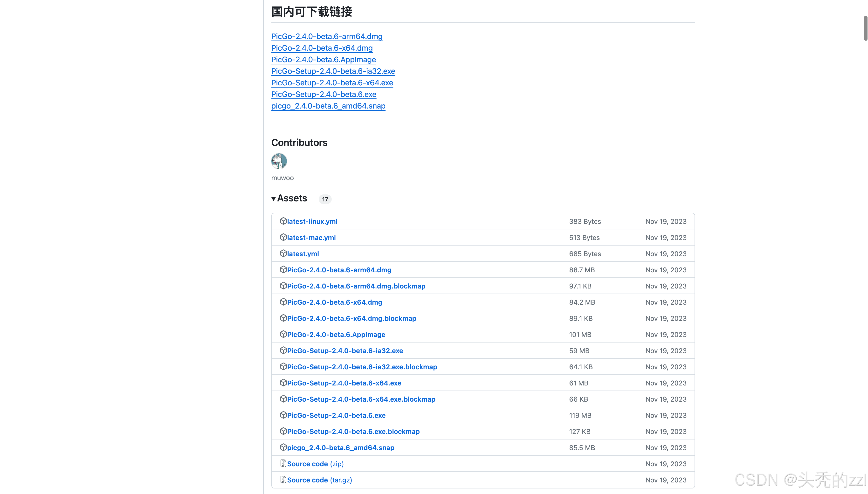Click package icon beside latest-linux.yml
This screenshot has width=868, height=494.
pyautogui.click(x=283, y=221)
